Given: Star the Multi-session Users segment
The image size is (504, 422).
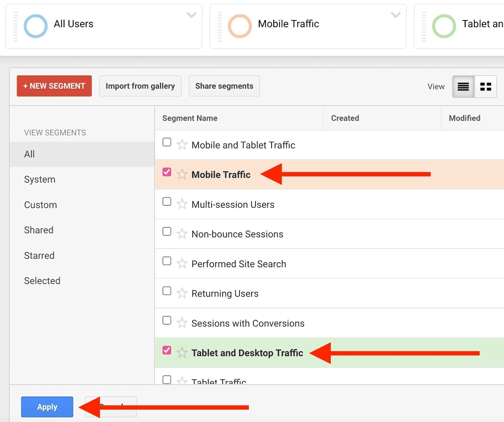Looking at the screenshot, I should (x=182, y=204).
